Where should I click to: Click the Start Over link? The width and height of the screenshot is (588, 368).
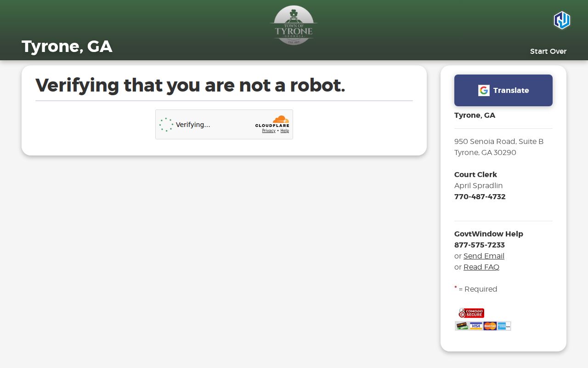point(548,51)
